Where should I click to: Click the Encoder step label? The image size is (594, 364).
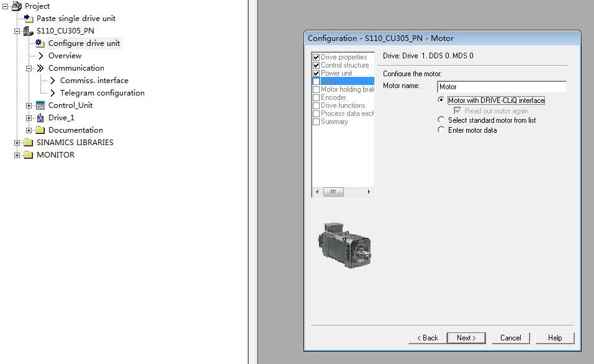click(x=333, y=97)
